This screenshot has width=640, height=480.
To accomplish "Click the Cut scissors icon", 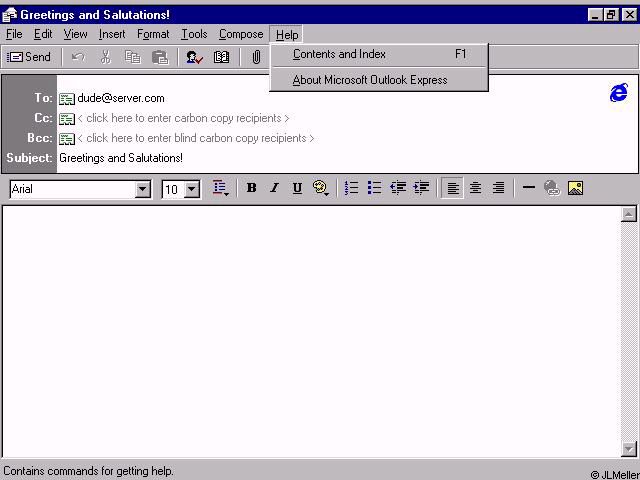I will 106,57.
